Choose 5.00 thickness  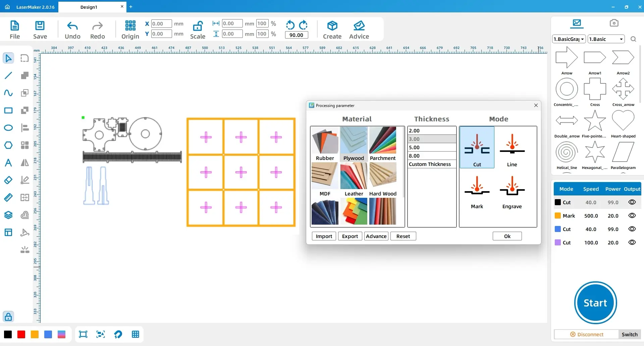[432, 147]
